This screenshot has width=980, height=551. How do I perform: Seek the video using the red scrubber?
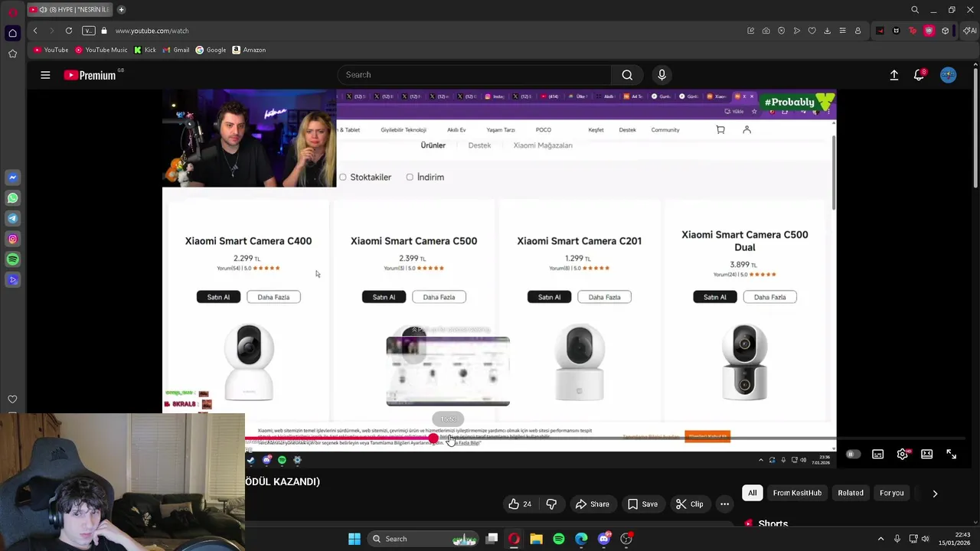pyautogui.click(x=433, y=439)
